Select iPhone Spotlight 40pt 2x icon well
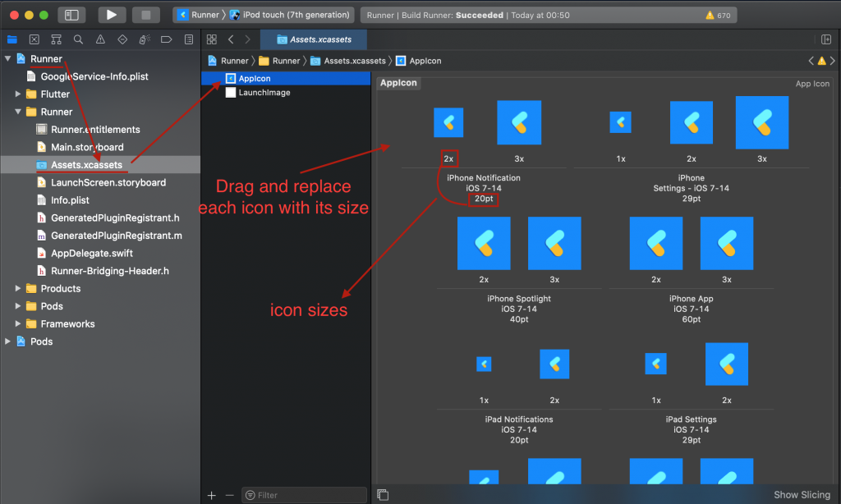The image size is (841, 504). point(484,244)
